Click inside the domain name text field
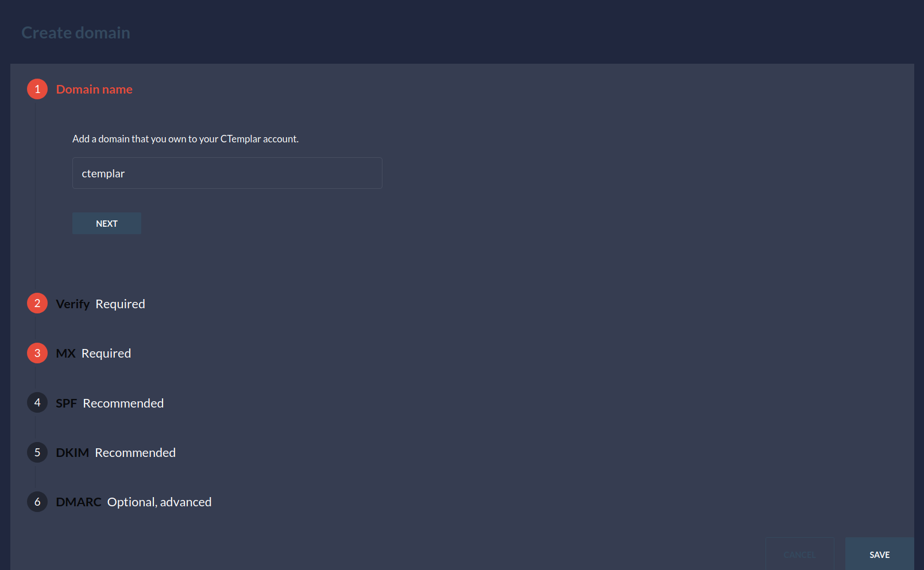The width and height of the screenshot is (924, 570). [x=227, y=173]
